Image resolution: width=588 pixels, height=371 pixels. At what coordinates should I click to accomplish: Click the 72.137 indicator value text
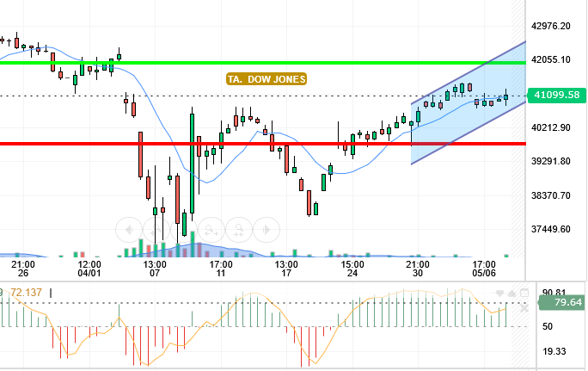[x=27, y=293]
